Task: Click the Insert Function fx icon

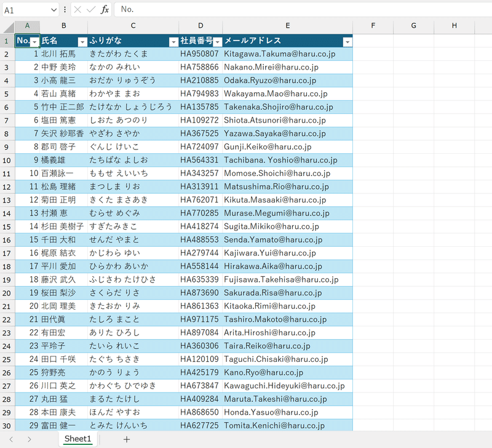Action: (x=103, y=9)
